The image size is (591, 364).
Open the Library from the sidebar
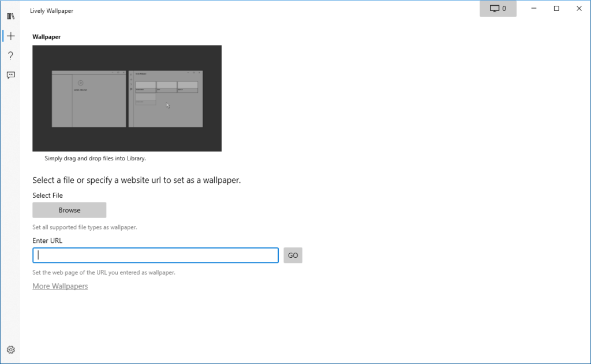[x=10, y=16]
